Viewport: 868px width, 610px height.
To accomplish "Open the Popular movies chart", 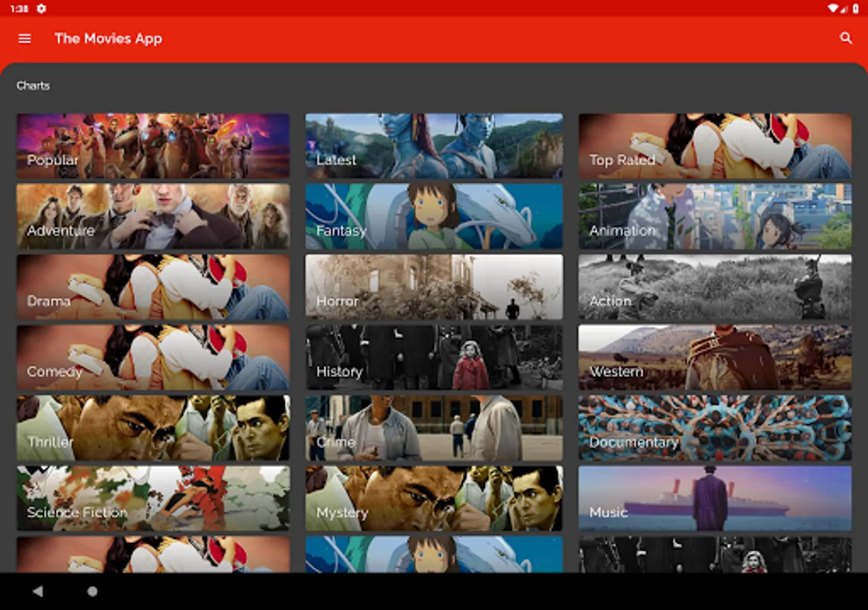I will pyautogui.click(x=153, y=145).
